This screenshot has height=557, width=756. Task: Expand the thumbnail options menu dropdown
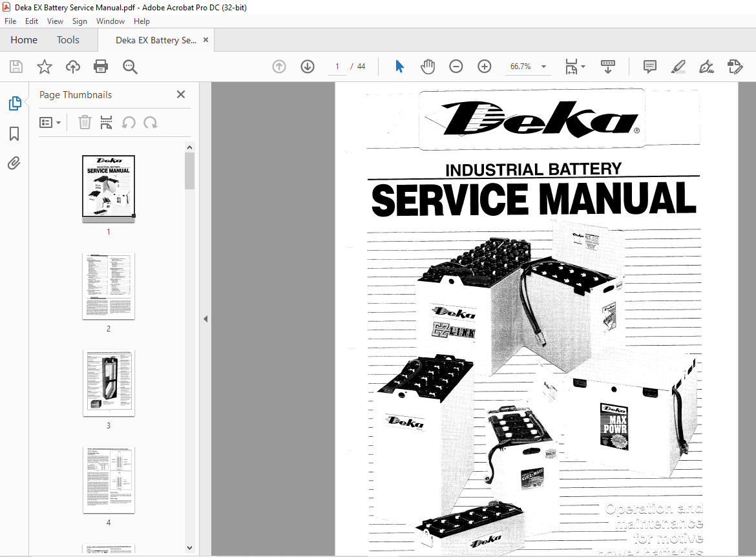coord(50,122)
